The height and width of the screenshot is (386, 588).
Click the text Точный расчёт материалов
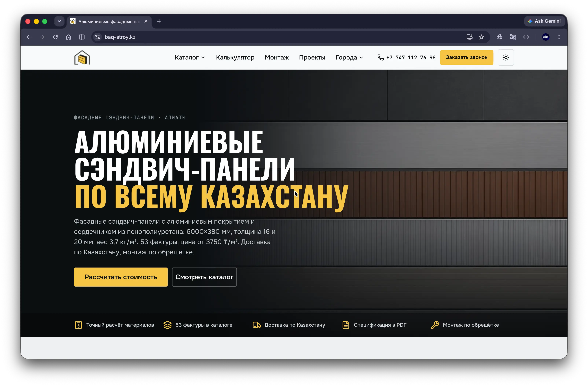pyautogui.click(x=120, y=325)
